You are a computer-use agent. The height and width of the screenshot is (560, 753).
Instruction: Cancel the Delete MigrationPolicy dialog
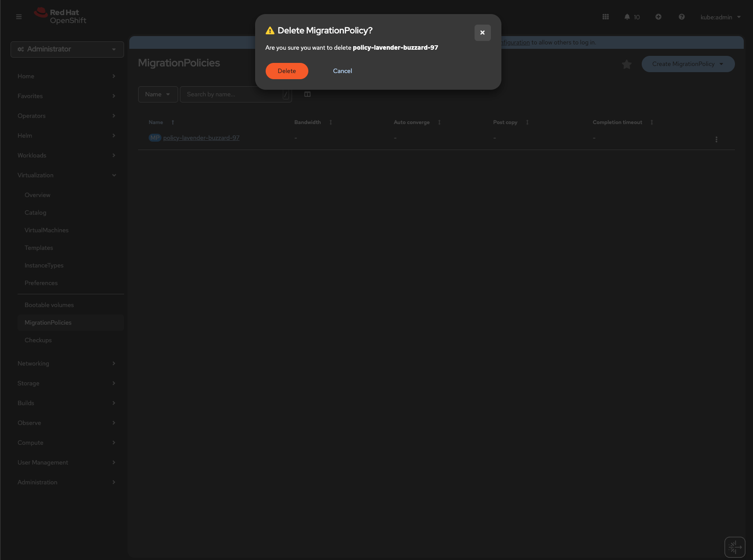click(342, 71)
